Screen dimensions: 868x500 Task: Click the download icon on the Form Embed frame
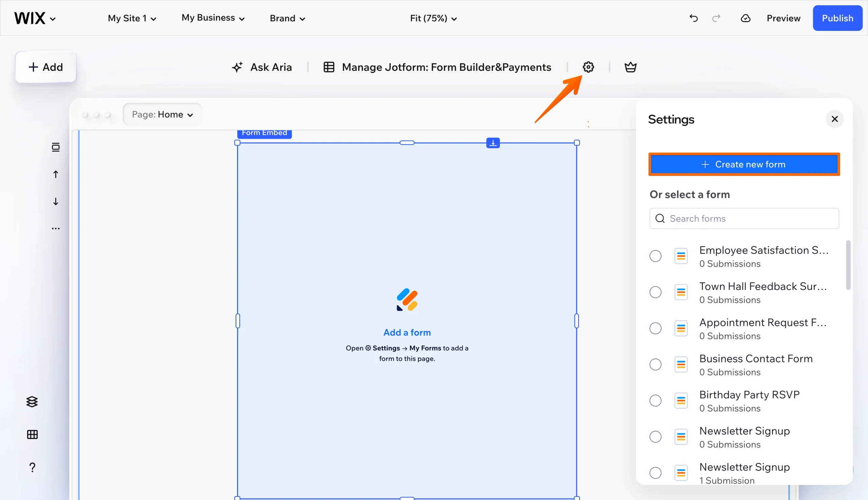click(493, 143)
